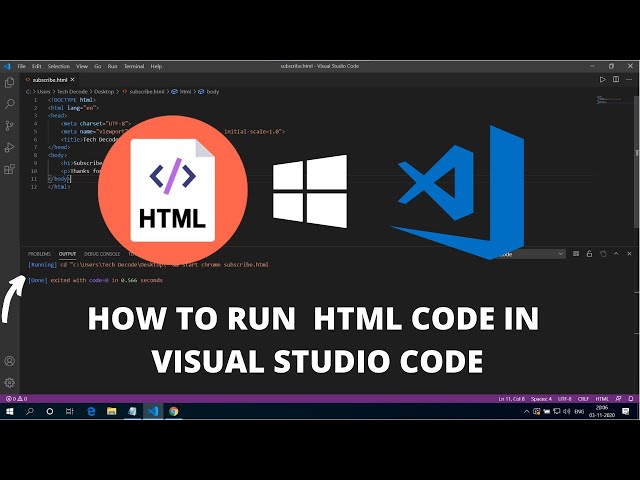Show hidden system tray icons
640x480 pixels.
tap(527, 411)
